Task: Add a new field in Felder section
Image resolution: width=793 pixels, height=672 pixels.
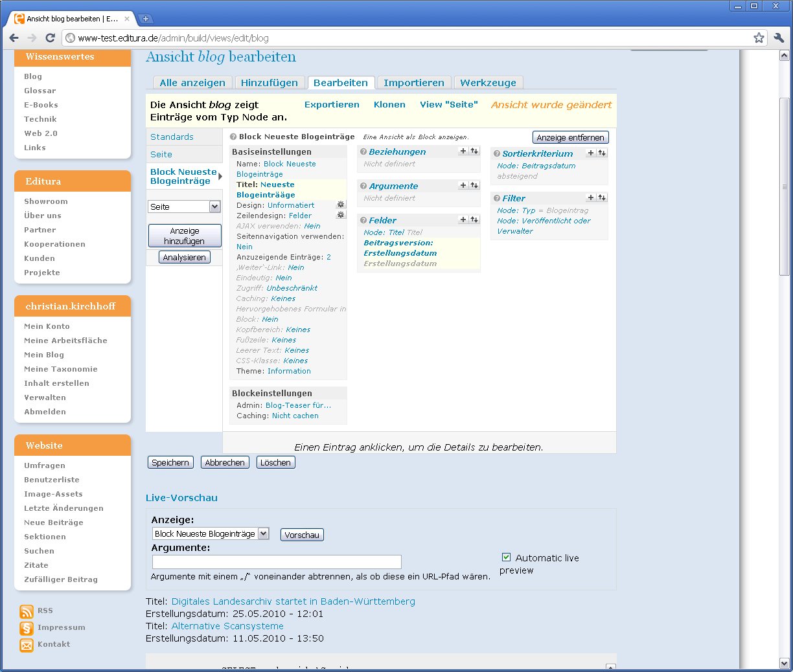Action: [463, 220]
